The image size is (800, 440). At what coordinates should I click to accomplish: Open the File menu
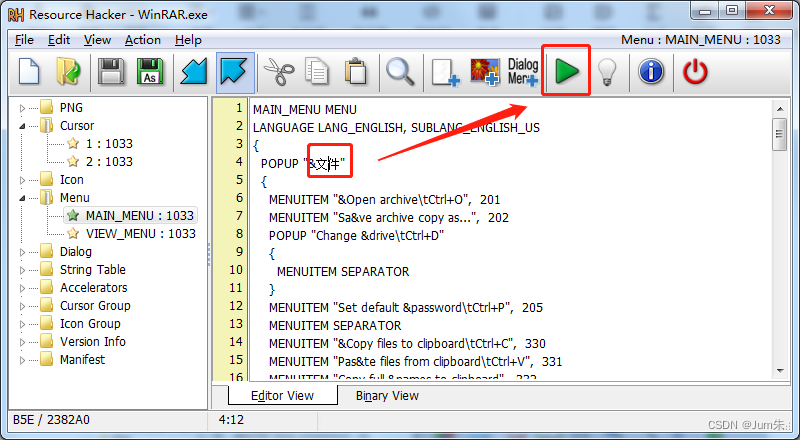(24, 40)
